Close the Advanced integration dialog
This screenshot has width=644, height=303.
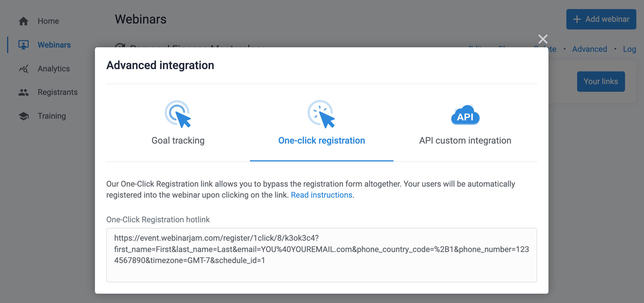[543, 39]
